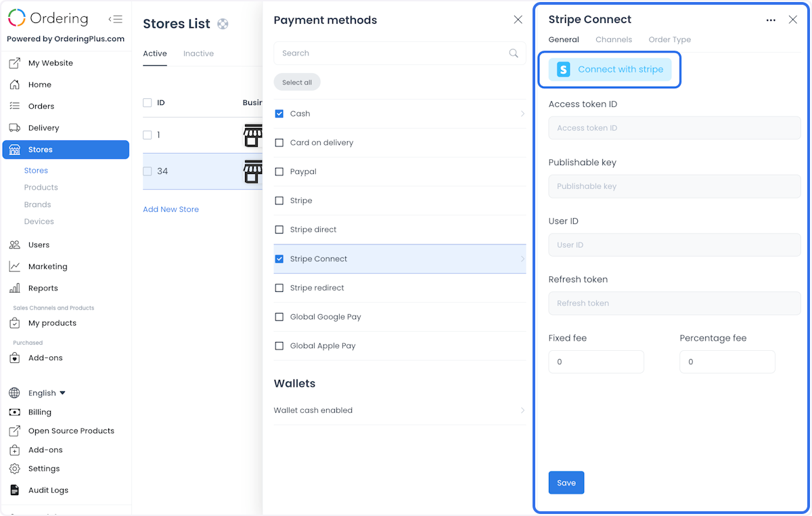Viewport: 812px width, 516px height.
Task: Click the Ordering logo
Action: click(x=48, y=18)
